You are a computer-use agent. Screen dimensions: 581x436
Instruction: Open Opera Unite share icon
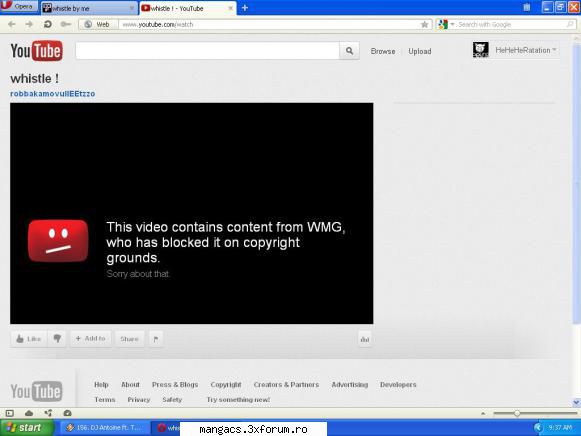pos(48,413)
